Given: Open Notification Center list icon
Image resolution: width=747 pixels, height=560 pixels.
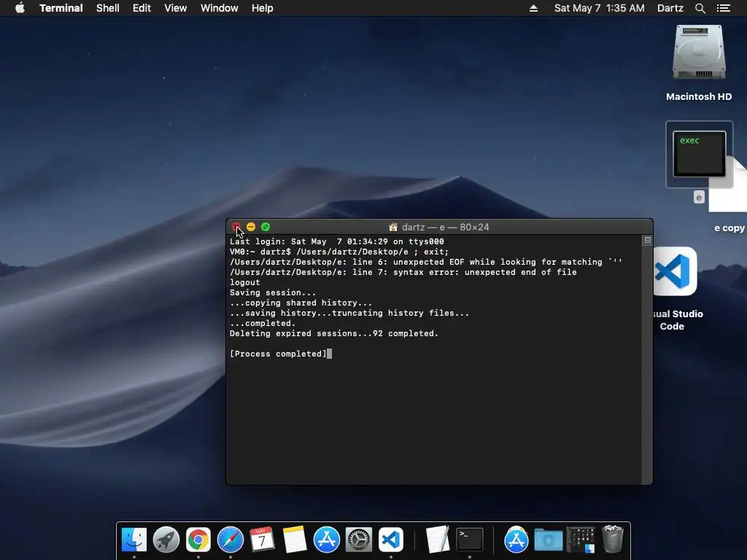Looking at the screenshot, I should (x=724, y=8).
